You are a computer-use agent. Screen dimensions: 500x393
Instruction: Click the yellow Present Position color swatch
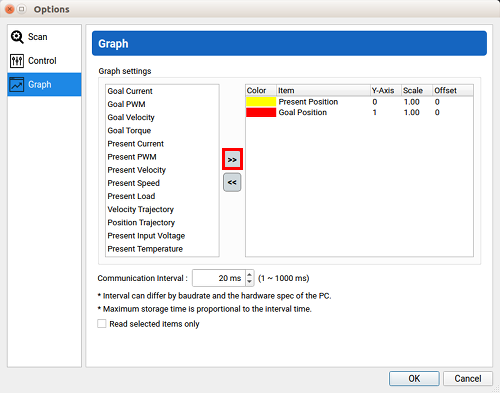tap(261, 102)
